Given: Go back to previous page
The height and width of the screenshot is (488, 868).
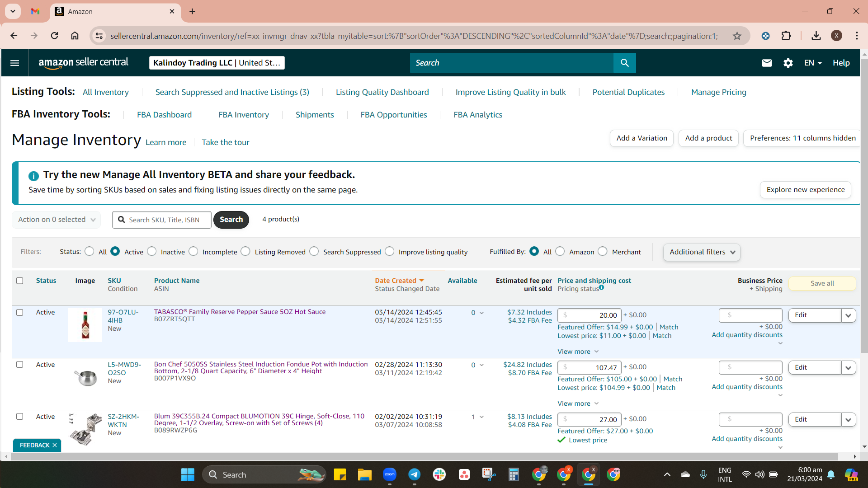Looking at the screenshot, I should [14, 36].
